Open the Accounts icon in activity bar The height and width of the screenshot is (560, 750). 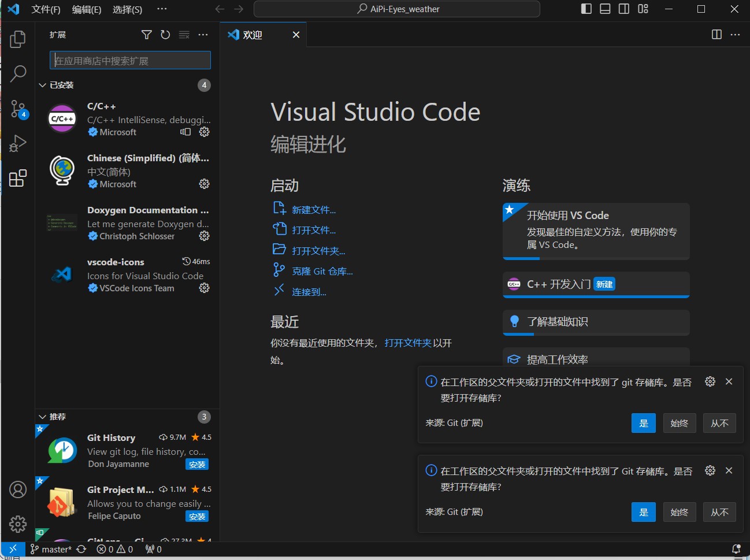coord(18,489)
